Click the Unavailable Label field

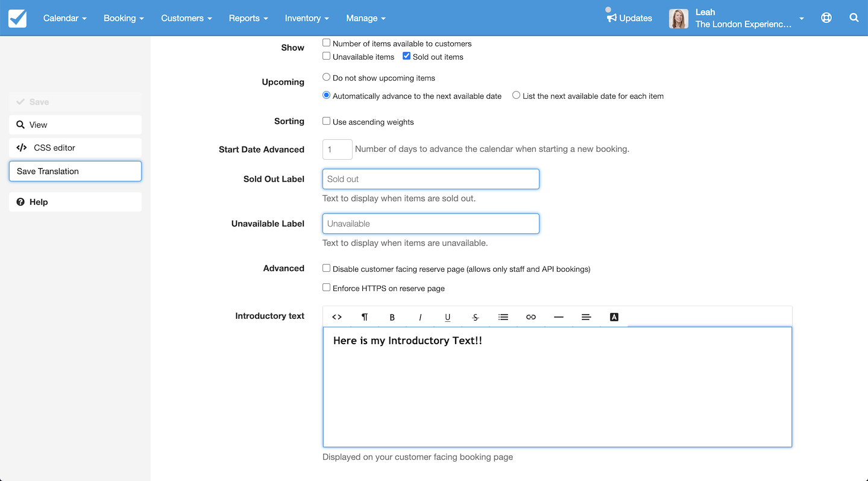point(431,224)
